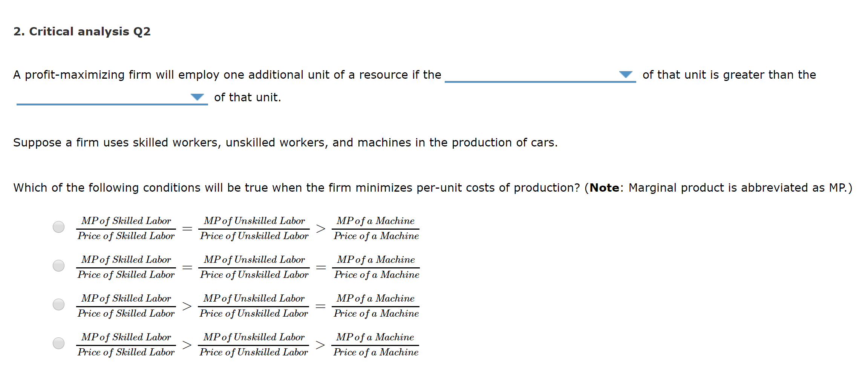868x375 pixels.
Task: Open the first blank dropdown after 'if the'
Action: point(539,77)
